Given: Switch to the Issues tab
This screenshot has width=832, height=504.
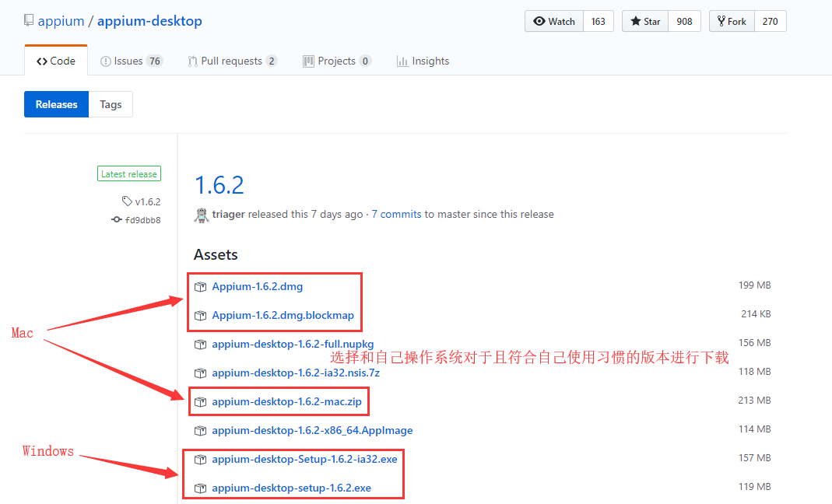Looking at the screenshot, I should click(131, 61).
